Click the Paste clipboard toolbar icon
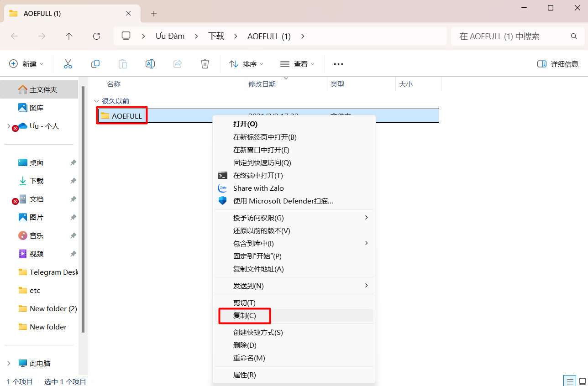The height and width of the screenshot is (386, 588). pyautogui.click(x=123, y=64)
